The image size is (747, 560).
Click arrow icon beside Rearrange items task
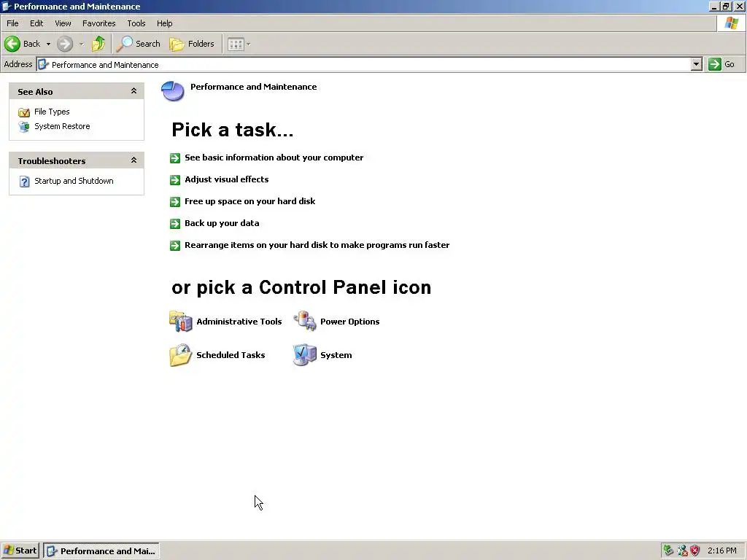[175, 246]
